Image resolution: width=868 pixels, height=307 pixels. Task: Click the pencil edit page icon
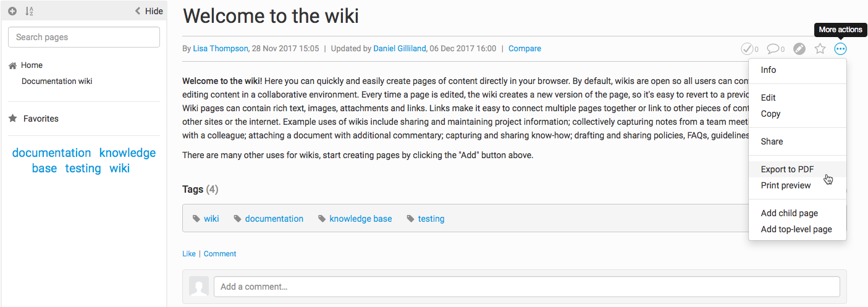[799, 49]
